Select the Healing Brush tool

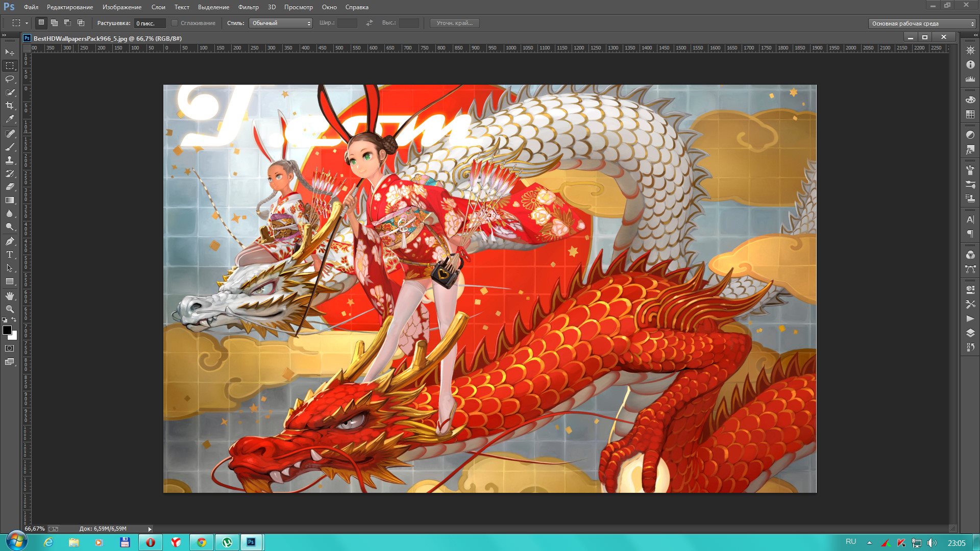pos(10,134)
